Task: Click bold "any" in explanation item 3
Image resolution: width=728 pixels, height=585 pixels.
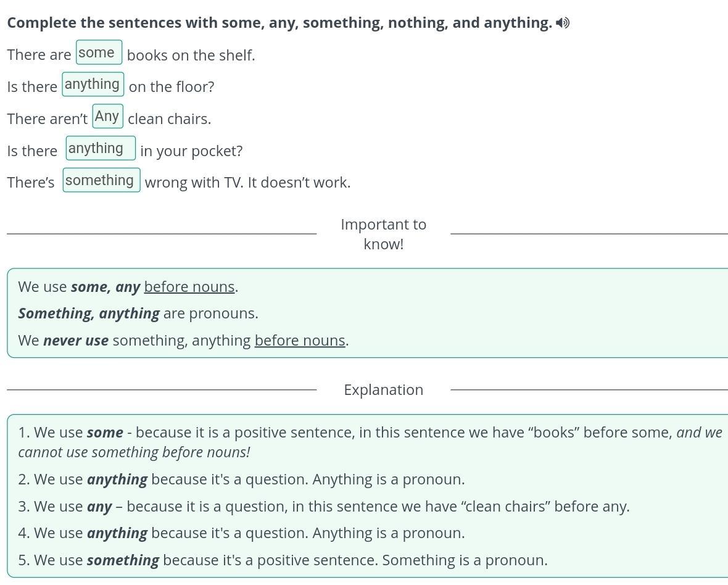Action: click(x=99, y=507)
